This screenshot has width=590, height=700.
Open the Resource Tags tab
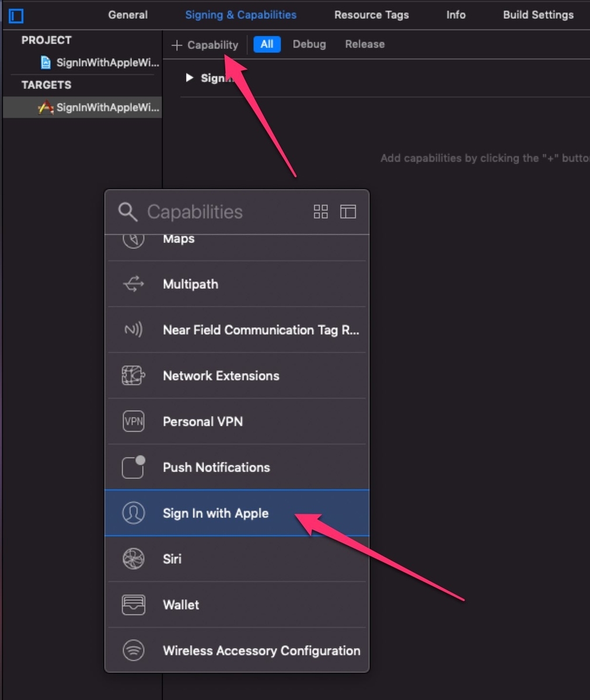(371, 15)
